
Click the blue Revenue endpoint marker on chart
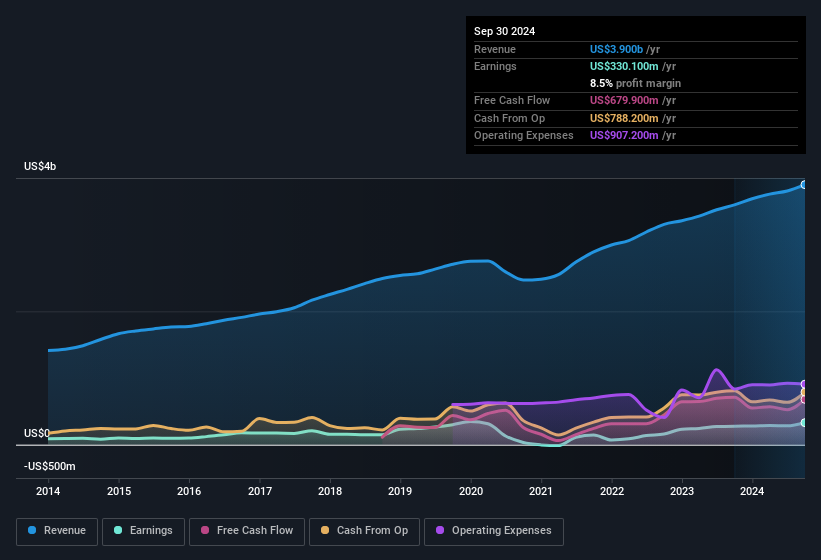pos(804,185)
